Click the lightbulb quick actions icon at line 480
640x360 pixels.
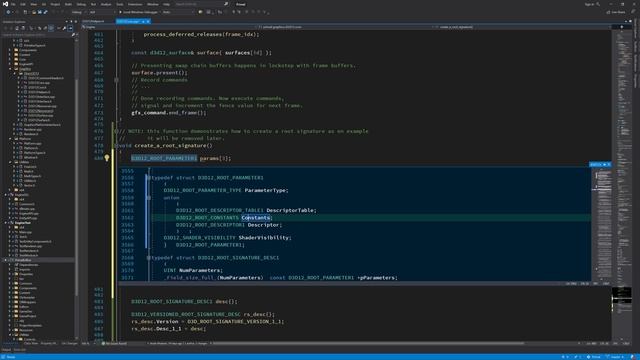coord(107,158)
